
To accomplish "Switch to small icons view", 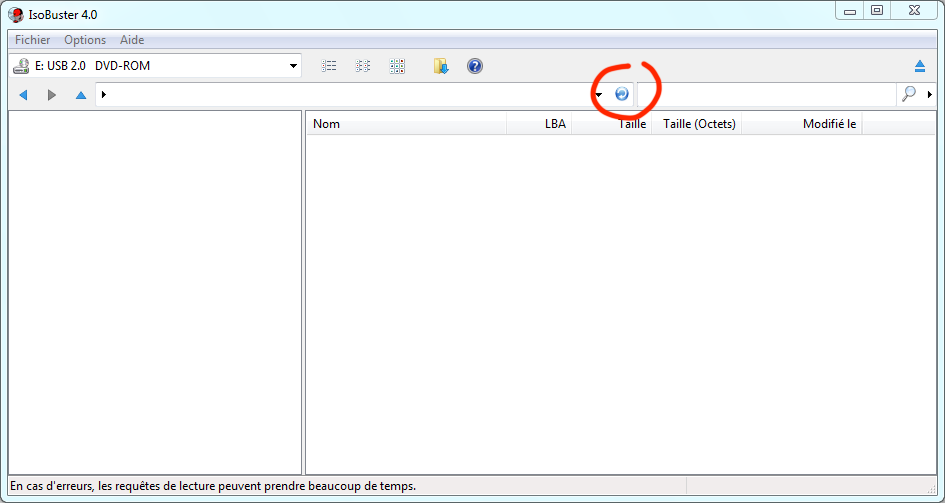I will [363, 66].
